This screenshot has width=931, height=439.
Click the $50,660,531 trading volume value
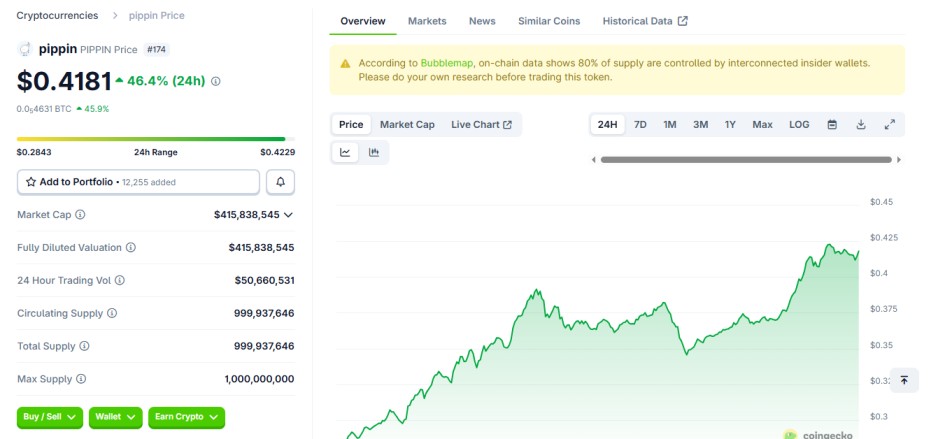tap(265, 280)
